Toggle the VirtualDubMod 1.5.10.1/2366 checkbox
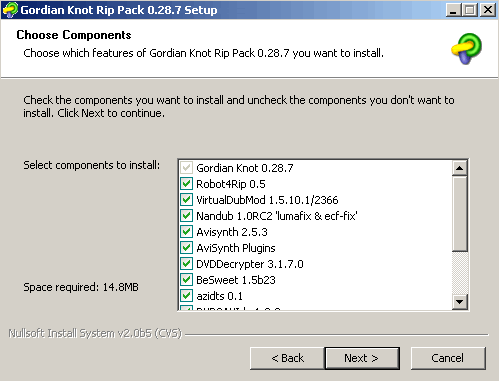Image resolution: width=499 pixels, height=381 pixels. coord(186,200)
